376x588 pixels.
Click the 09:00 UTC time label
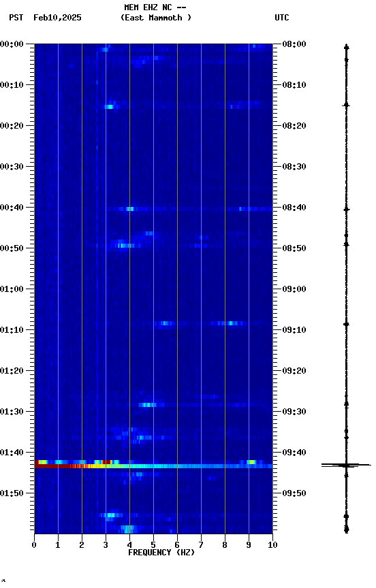pos(294,289)
